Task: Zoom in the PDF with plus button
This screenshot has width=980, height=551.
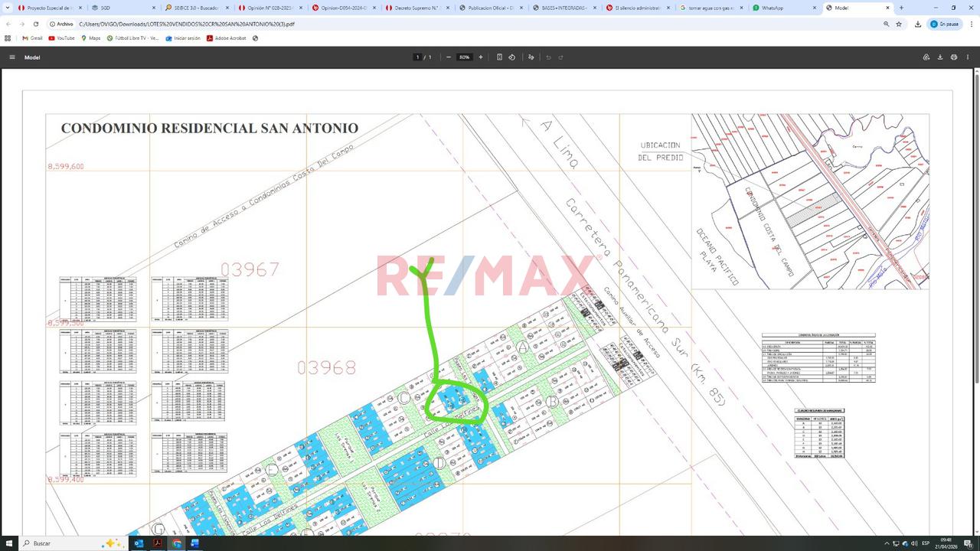Action: click(x=481, y=57)
